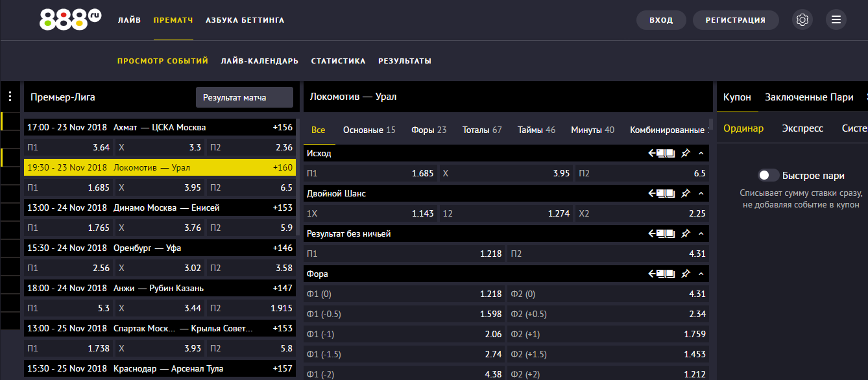
Task: Select Ф2 (+2) odds 1.212
Action: (608, 375)
